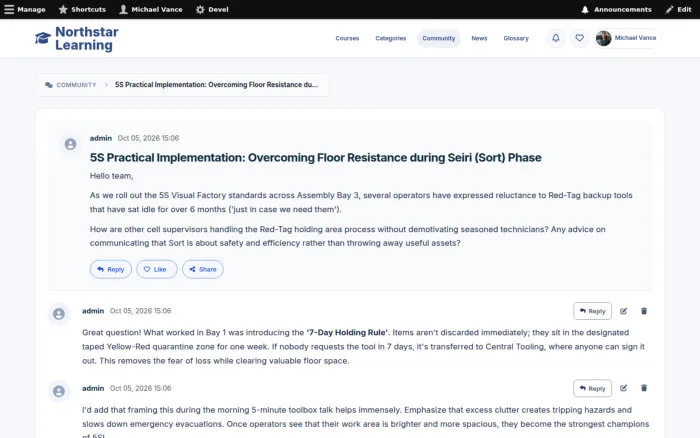Click the 5S Practical Implementation post title
The image size is (700, 438).
pyautogui.click(x=316, y=158)
